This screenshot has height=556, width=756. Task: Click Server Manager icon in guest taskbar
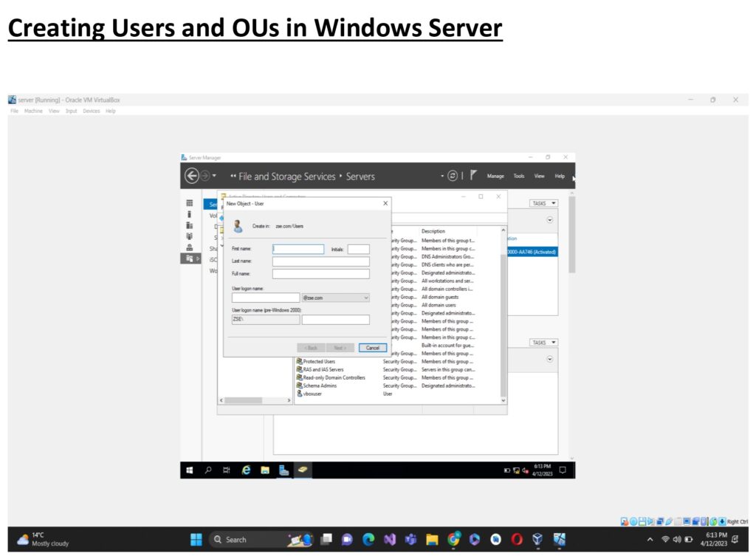point(284,470)
